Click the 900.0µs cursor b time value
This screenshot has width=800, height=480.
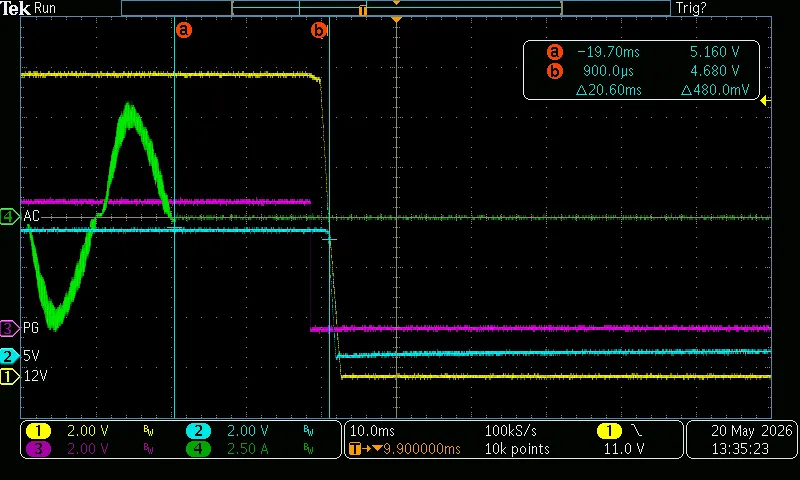(608, 71)
